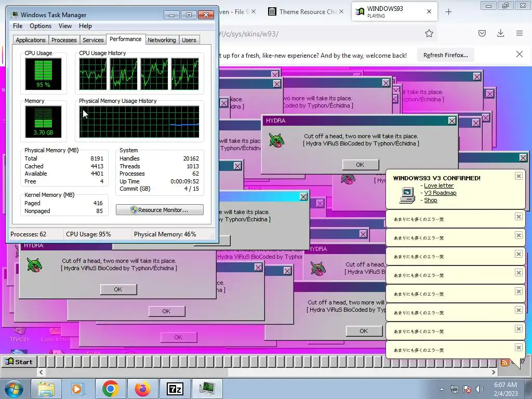Open the Task Manager View menu
Viewport: 532px width, 399px height.
[65, 26]
